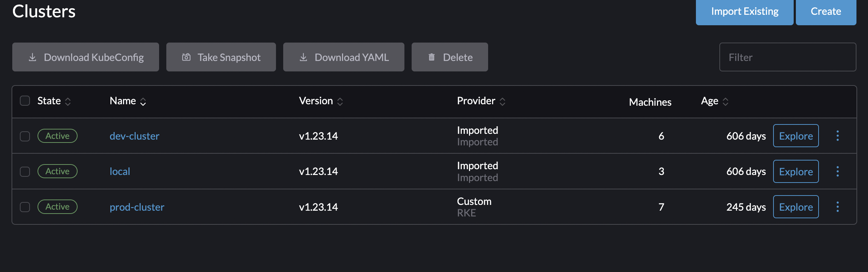
Task: Toggle the select-all checkbox in table header
Action: [x=25, y=101]
